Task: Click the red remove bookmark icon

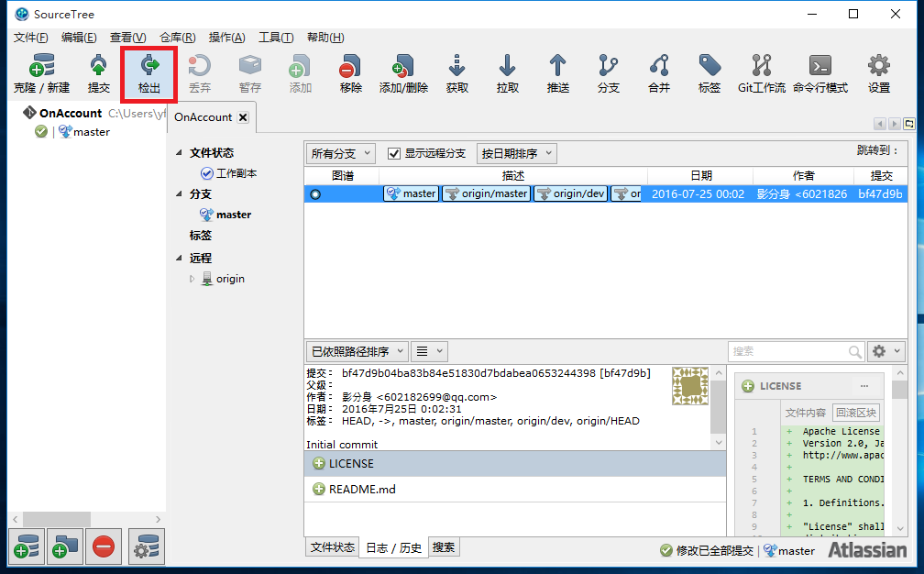Action: pyautogui.click(x=103, y=546)
